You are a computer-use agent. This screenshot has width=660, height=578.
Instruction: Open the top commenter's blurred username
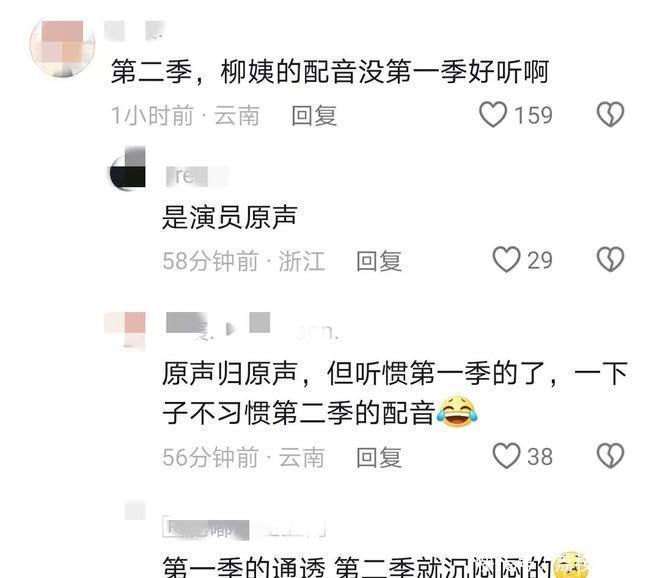tap(135, 31)
